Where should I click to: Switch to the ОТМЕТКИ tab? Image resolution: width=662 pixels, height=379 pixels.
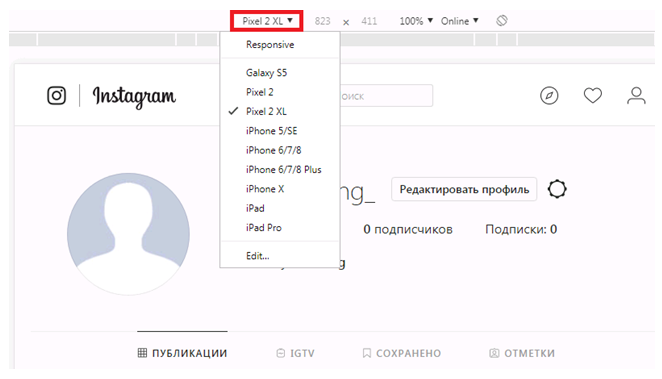tap(522, 353)
